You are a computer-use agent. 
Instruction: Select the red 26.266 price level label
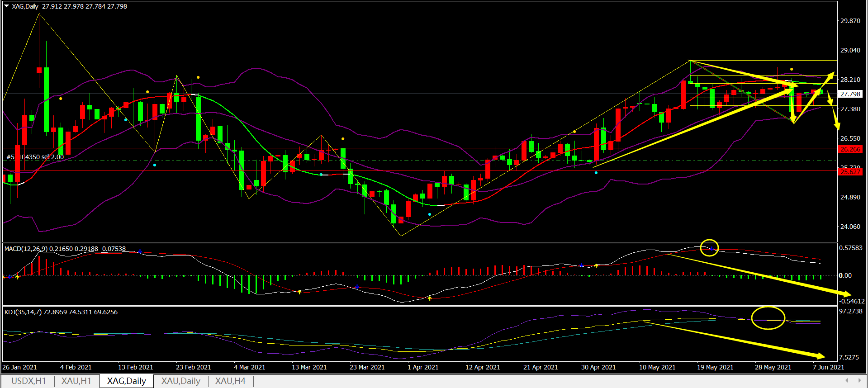click(x=850, y=149)
